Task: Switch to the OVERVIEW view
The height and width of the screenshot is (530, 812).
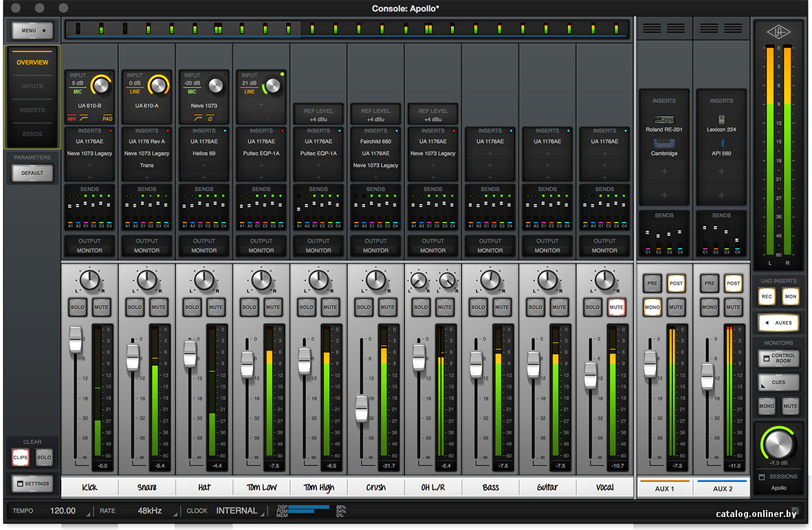Action: pos(32,62)
